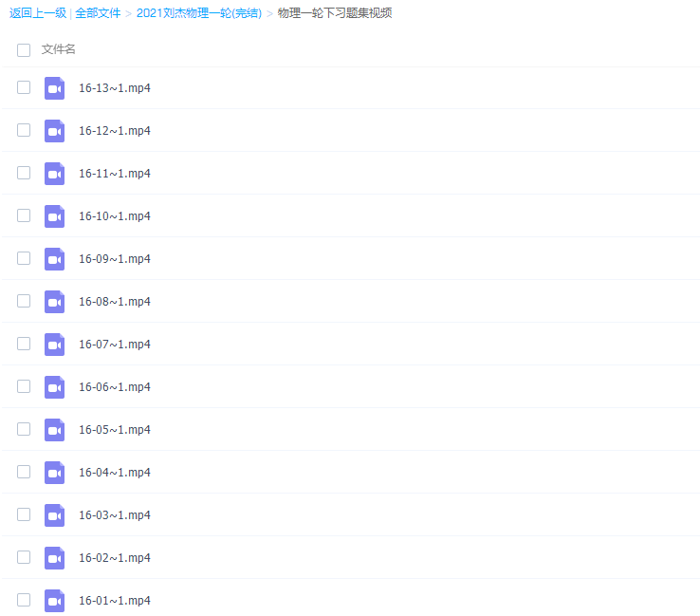This screenshot has height=616, width=700.
Task: Select the checkbox for 16-08~1.mp4
Action: (24, 301)
